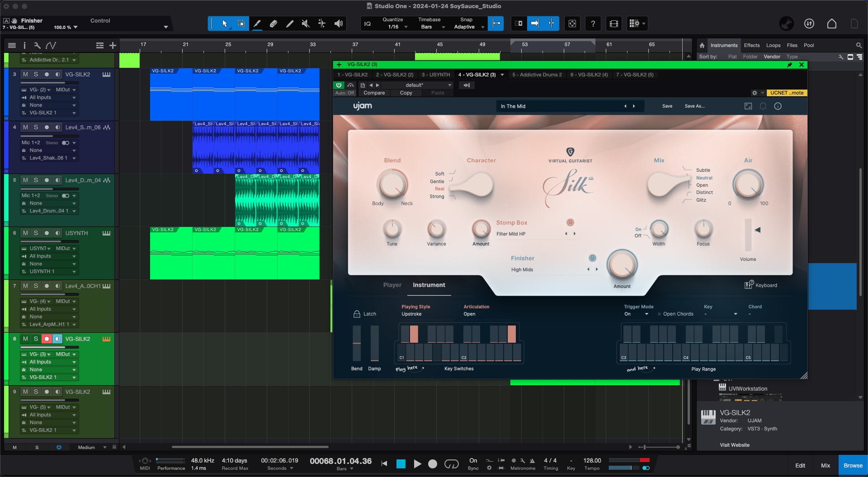The height and width of the screenshot is (477, 868).
Task: Select the Arrow tool in toolbar
Action: pos(225,24)
